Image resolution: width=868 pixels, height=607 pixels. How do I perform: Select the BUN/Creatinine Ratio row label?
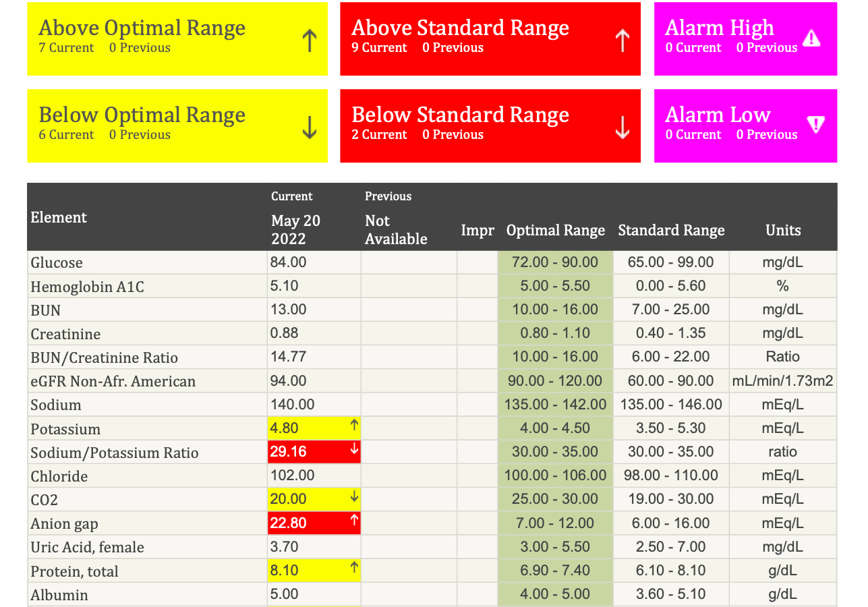pyautogui.click(x=105, y=358)
